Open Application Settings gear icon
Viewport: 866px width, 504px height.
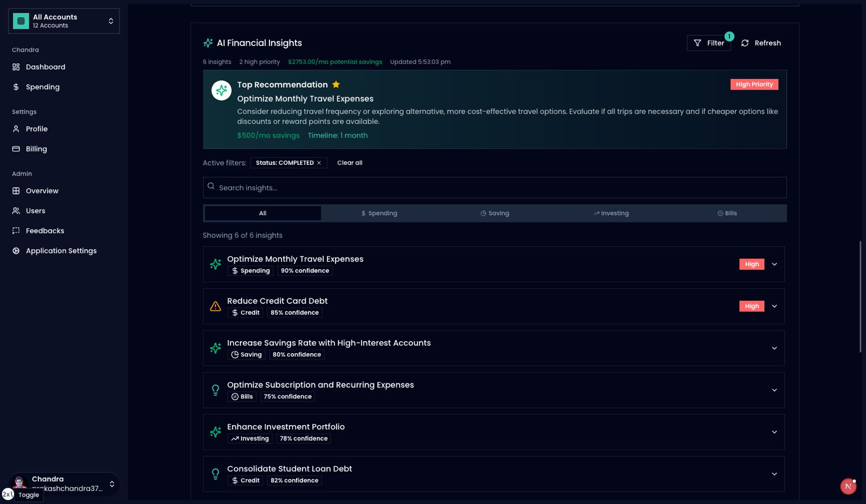coord(16,251)
